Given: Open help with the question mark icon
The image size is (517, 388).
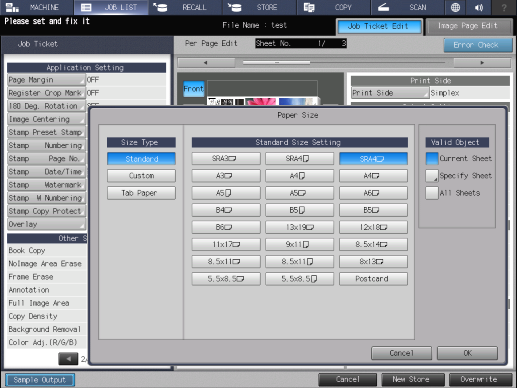Looking at the screenshot, I should (504, 7).
